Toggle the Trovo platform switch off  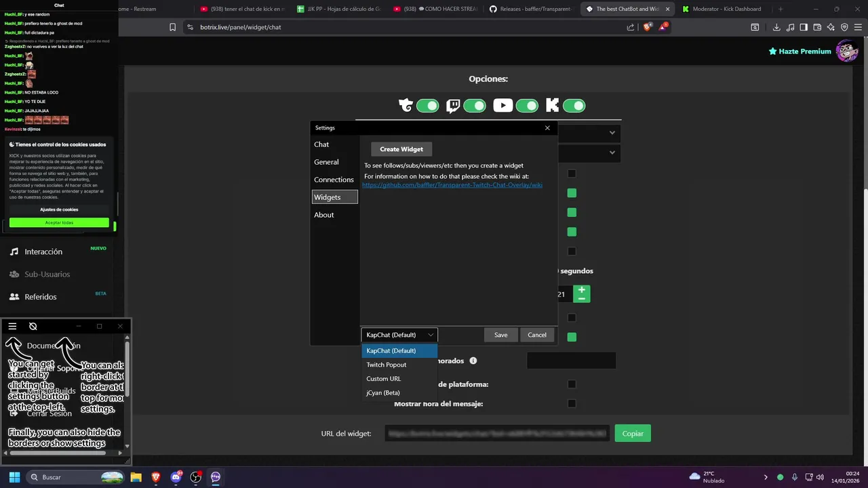[428, 106]
